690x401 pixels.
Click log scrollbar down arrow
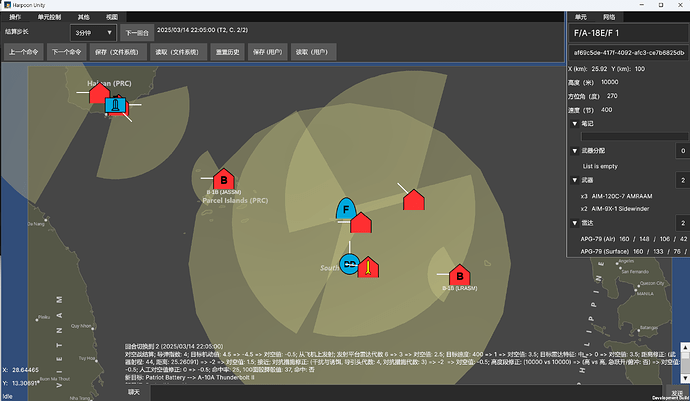[x=685, y=379]
